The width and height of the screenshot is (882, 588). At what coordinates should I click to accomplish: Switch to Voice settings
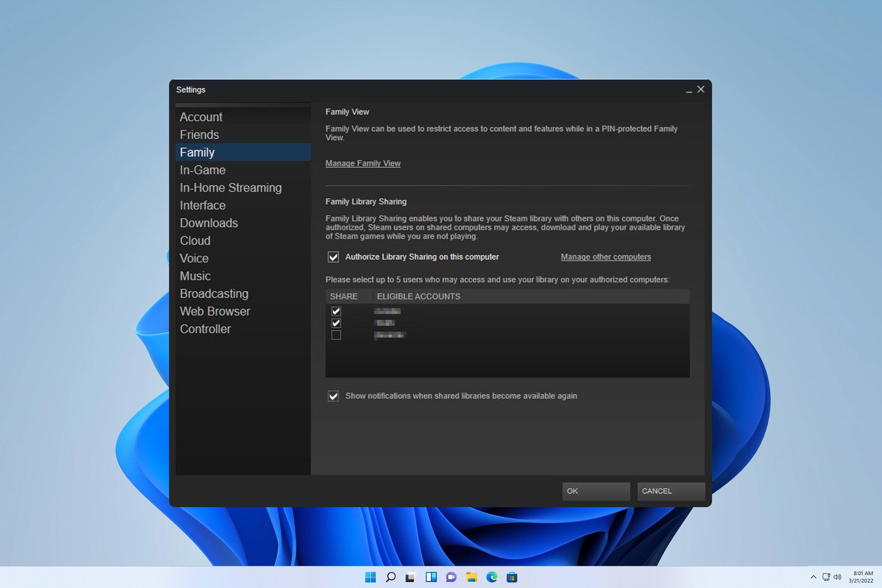(243, 258)
